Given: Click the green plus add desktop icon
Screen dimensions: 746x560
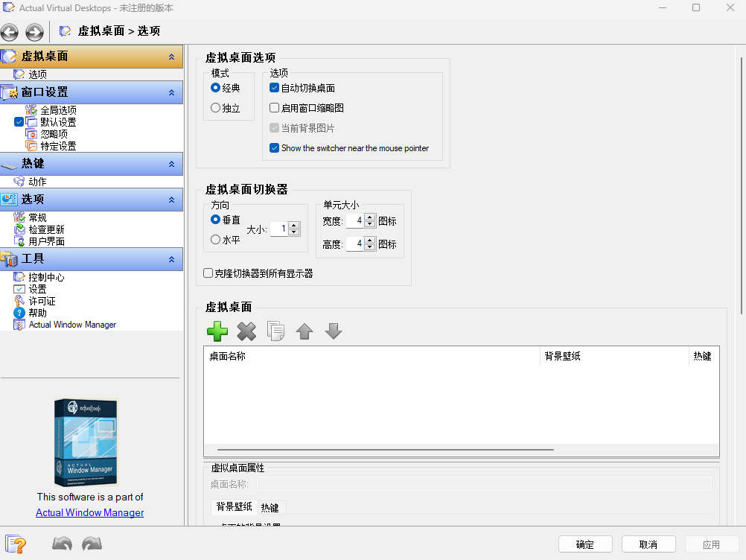Looking at the screenshot, I should point(217,331).
